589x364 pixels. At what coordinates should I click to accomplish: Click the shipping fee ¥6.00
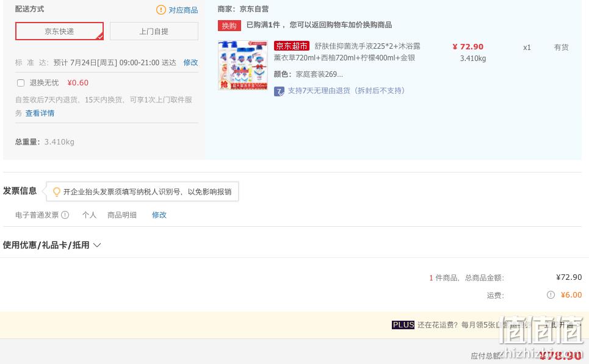click(571, 295)
